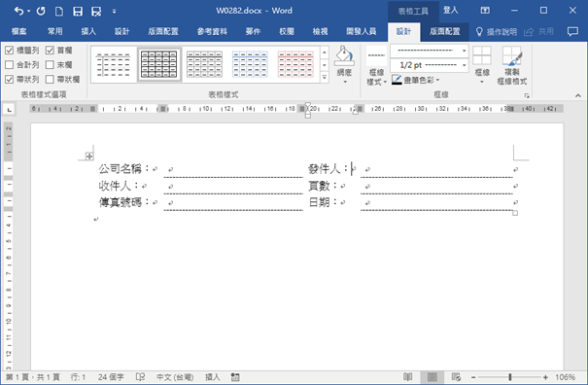Screen dimensions: 588x385
Task: Enable the 末欄 checkbox
Action: coord(50,64)
